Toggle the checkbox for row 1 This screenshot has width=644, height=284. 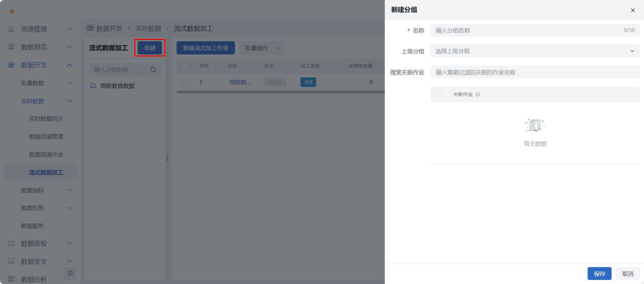(x=185, y=82)
